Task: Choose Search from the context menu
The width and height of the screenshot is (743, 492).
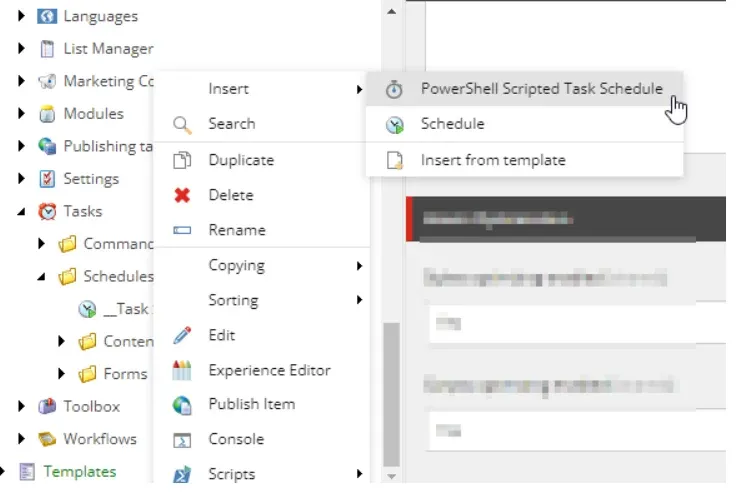Action: [262, 124]
